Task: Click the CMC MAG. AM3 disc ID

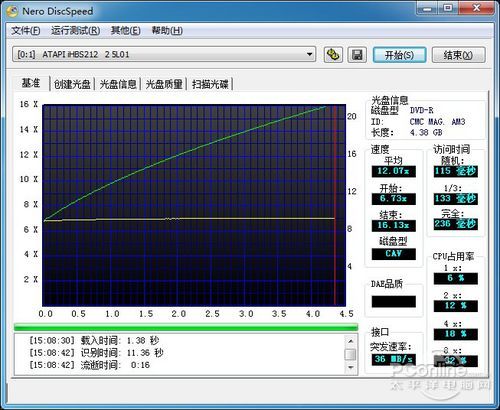Action: [x=437, y=122]
